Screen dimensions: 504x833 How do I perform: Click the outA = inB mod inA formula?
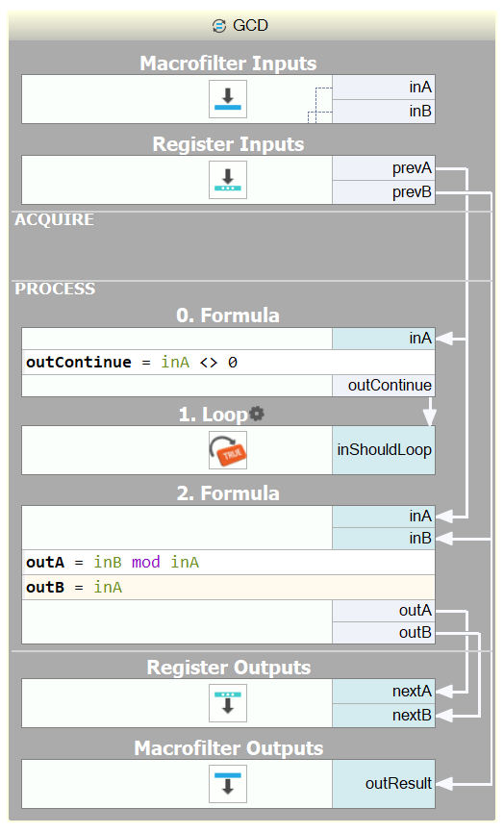coord(228,562)
